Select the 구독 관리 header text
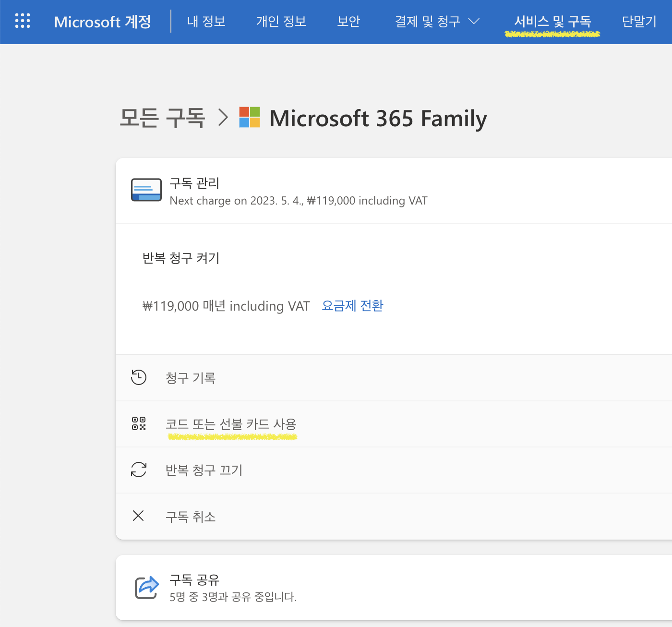The width and height of the screenshot is (672, 627). click(194, 183)
